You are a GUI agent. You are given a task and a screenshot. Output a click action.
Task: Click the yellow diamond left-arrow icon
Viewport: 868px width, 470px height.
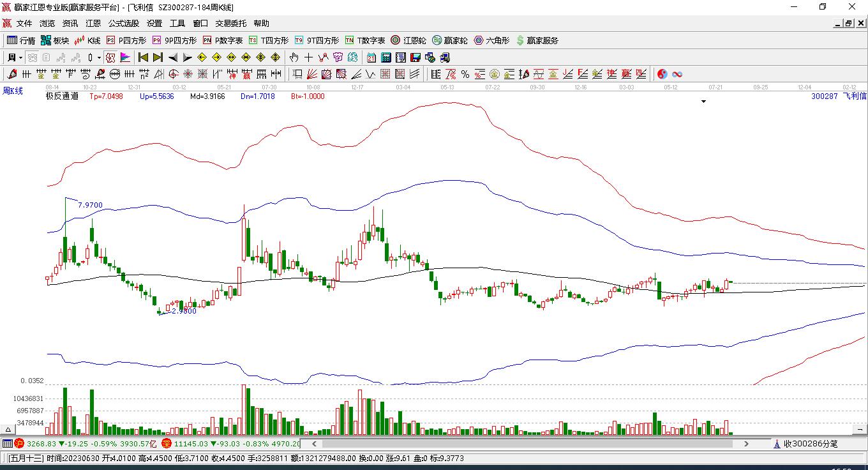[202, 57]
